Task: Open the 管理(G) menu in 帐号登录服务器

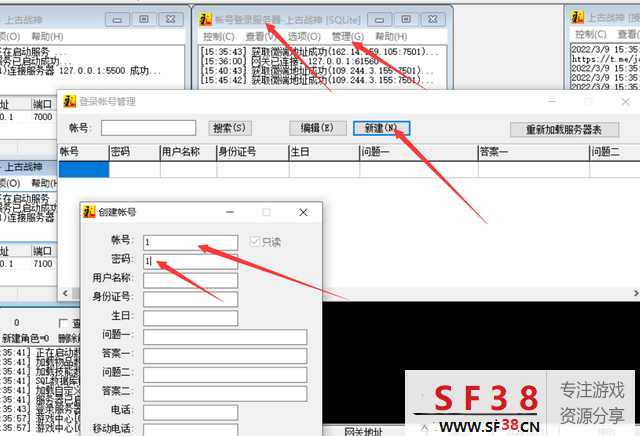Action: coord(347,37)
